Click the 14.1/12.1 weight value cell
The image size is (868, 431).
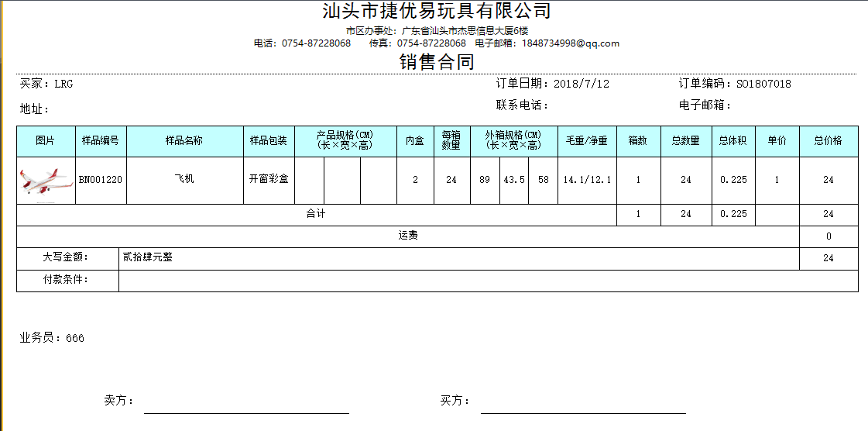tap(586, 180)
